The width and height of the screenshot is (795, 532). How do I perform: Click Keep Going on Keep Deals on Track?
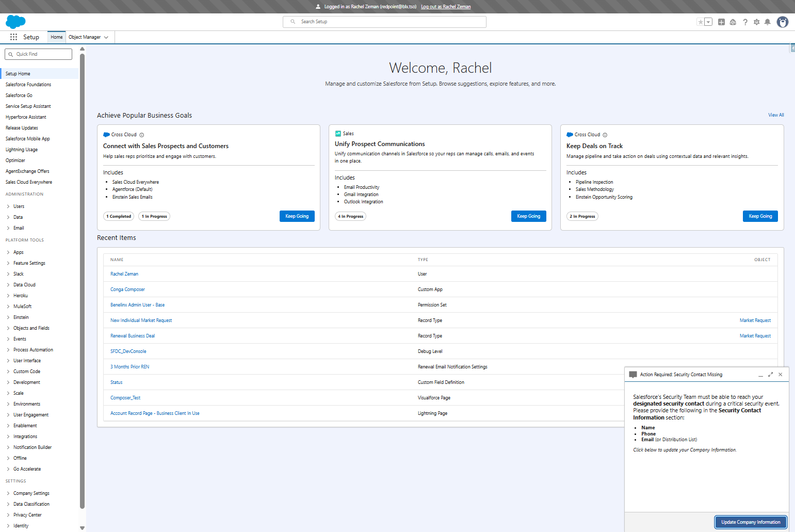[x=760, y=216]
